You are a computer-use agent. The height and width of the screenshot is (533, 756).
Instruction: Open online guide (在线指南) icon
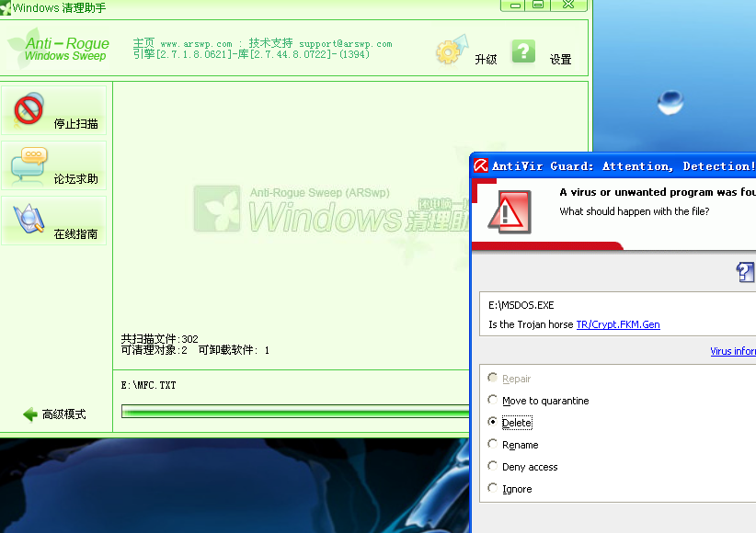pos(29,219)
